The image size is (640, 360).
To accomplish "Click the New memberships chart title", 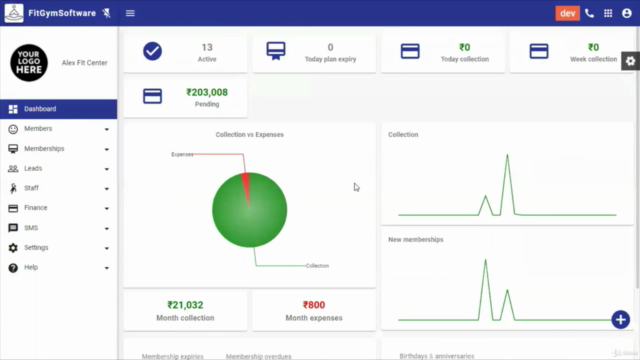I will point(416,240).
